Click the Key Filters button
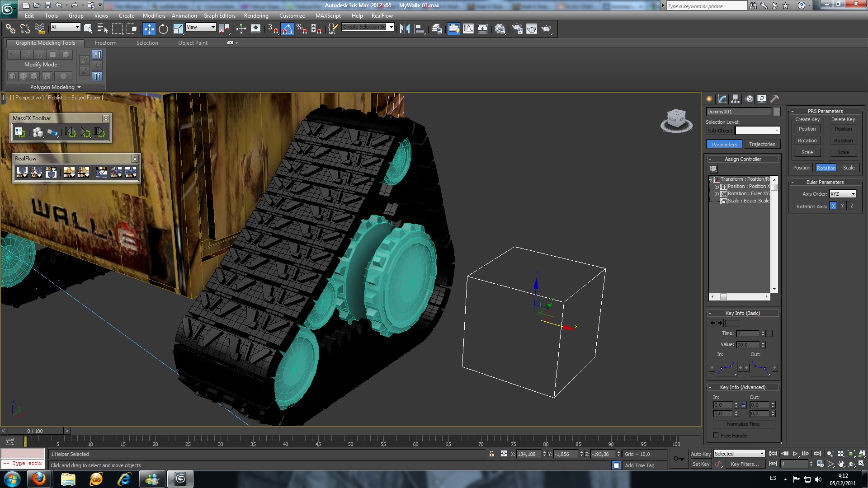 [745, 464]
